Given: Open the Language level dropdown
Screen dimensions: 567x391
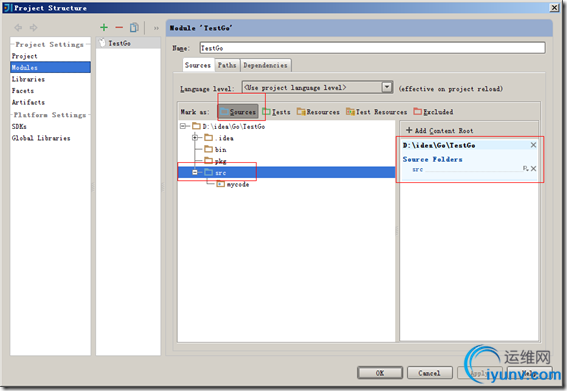Looking at the screenshot, I should pos(317,87).
